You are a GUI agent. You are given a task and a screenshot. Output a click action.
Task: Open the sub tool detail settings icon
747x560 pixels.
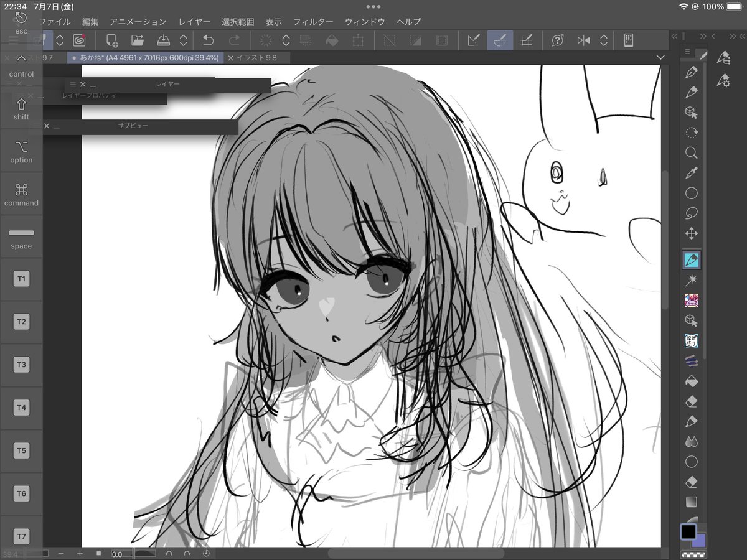click(x=723, y=80)
